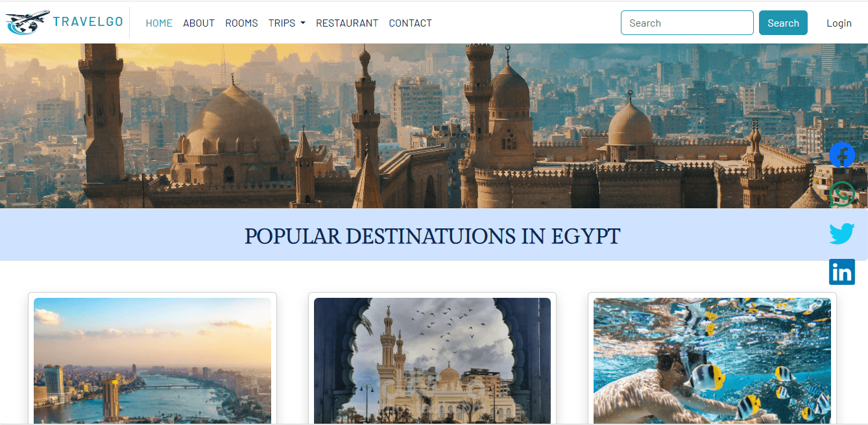This screenshot has width=868, height=425.
Task: Click the Login link
Action: tap(839, 23)
